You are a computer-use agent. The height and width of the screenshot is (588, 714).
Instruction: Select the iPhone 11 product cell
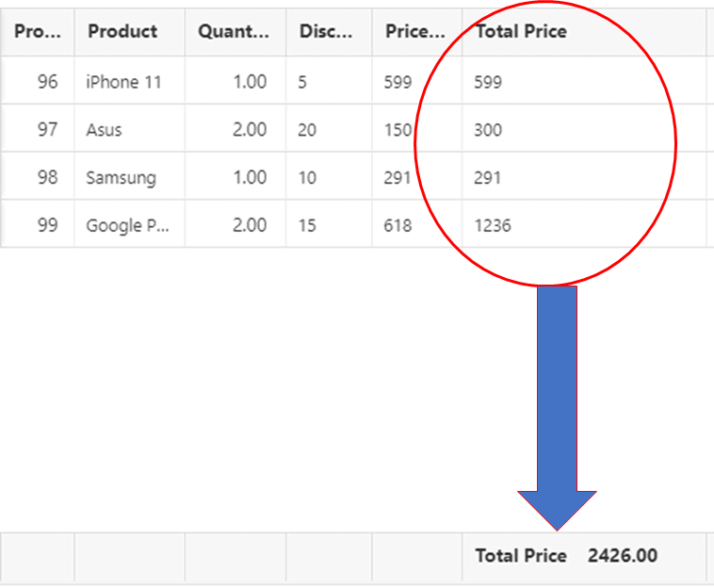[x=123, y=82]
